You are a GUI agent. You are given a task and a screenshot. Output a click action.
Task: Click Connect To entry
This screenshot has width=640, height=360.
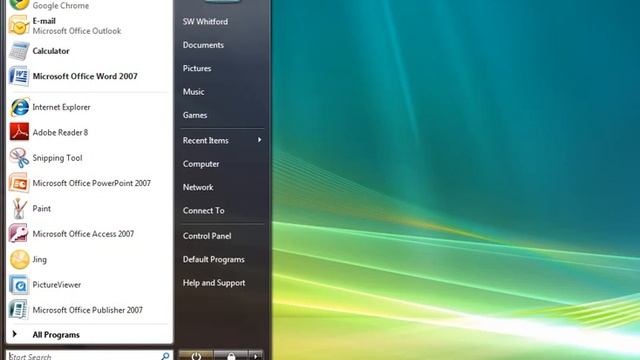[x=204, y=211]
